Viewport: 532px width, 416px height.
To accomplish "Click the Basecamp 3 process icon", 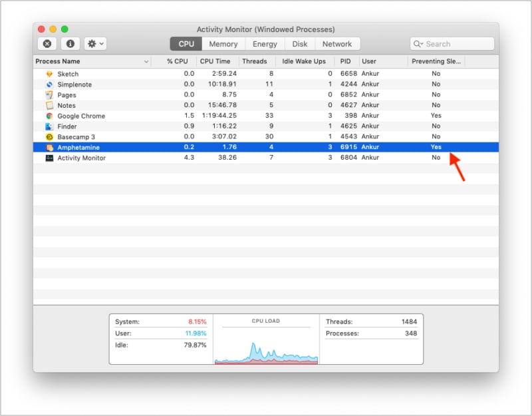I will tap(48, 136).
